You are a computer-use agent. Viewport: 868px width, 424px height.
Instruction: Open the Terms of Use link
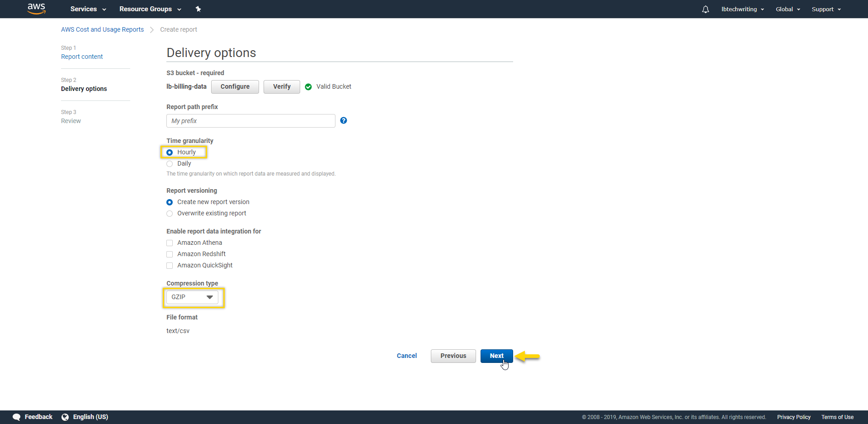(x=838, y=417)
